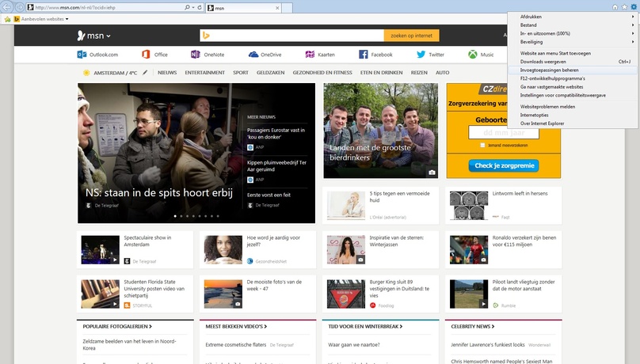Viewport: 640px width, 364px height.
Task: Click the Tools gear icon
Action: 634,7
